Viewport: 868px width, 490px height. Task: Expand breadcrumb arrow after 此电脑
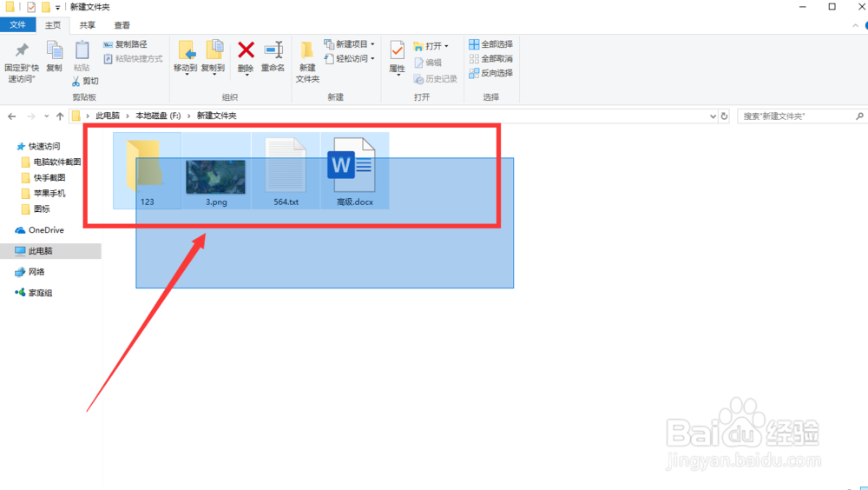128,116
